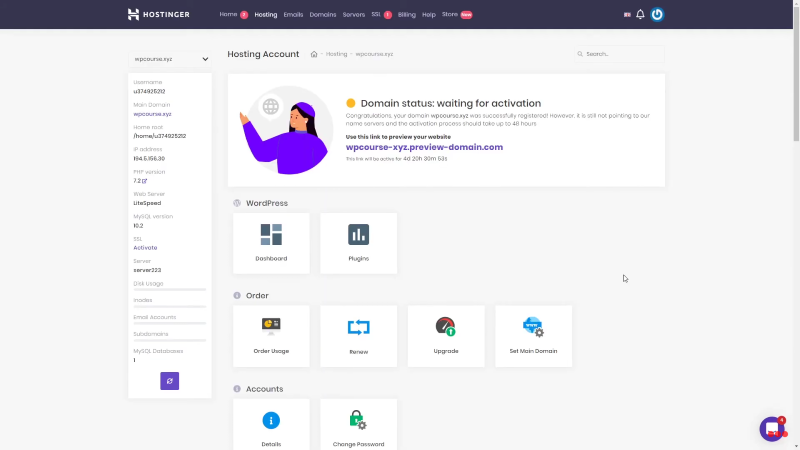
Task: Open the WordPress Plugins tile
Action: click(358, 242)
